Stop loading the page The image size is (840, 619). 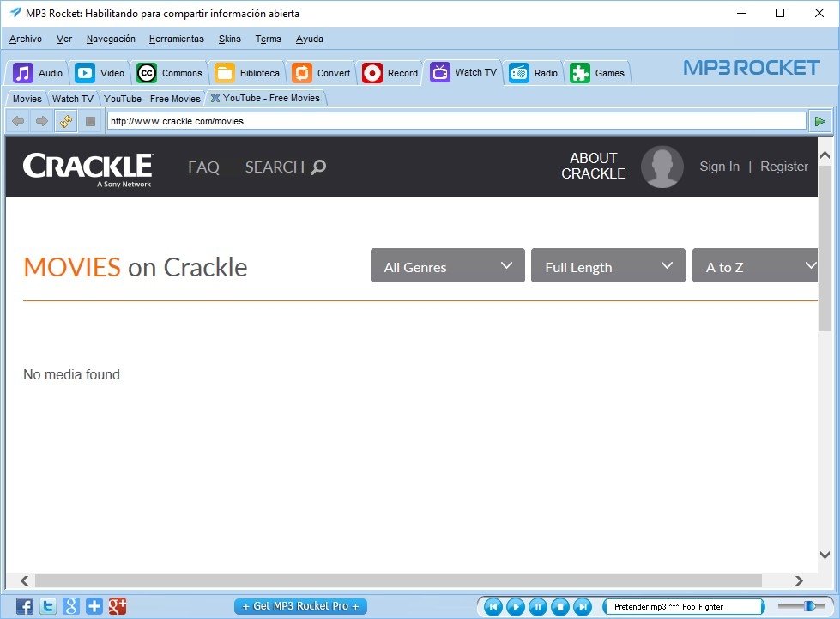(x=90, y=121)
